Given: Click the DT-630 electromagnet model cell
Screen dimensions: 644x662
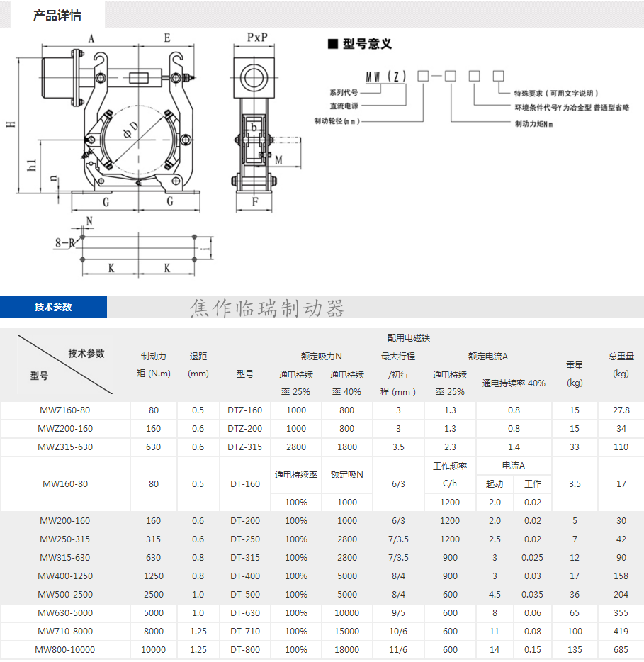Looking at the screenshot, I should 245,613.
